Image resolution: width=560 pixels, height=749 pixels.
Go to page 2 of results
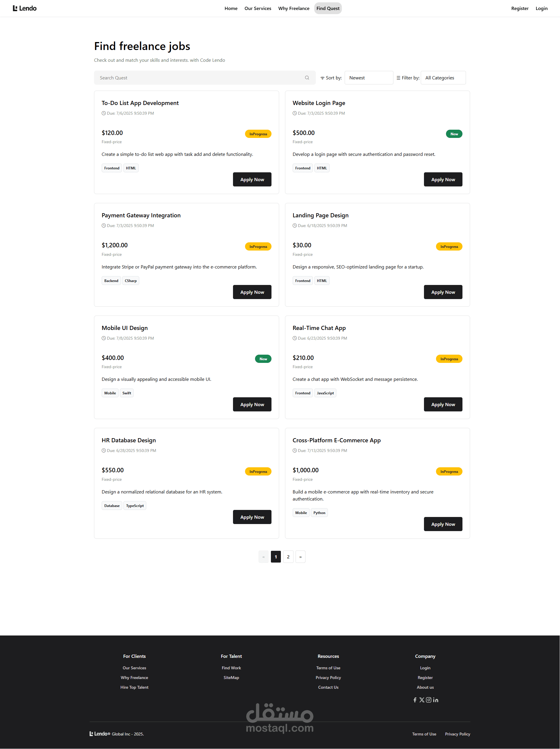point(288,557)
